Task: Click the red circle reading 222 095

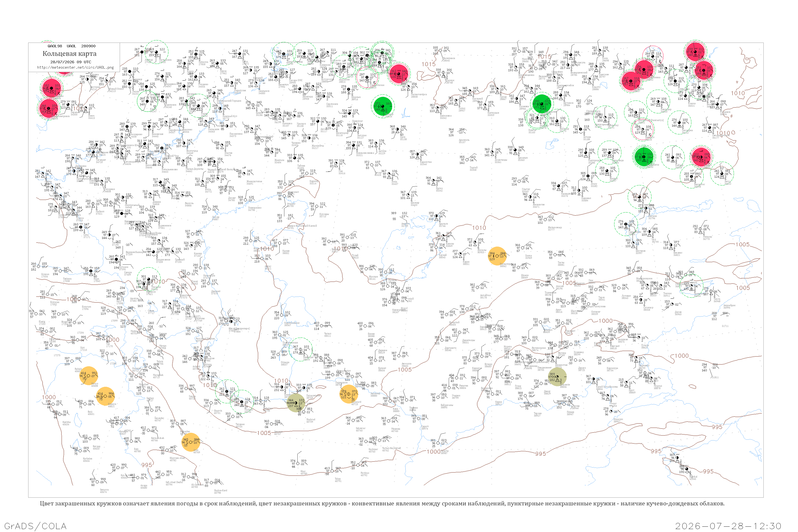Action: [701, 157]
